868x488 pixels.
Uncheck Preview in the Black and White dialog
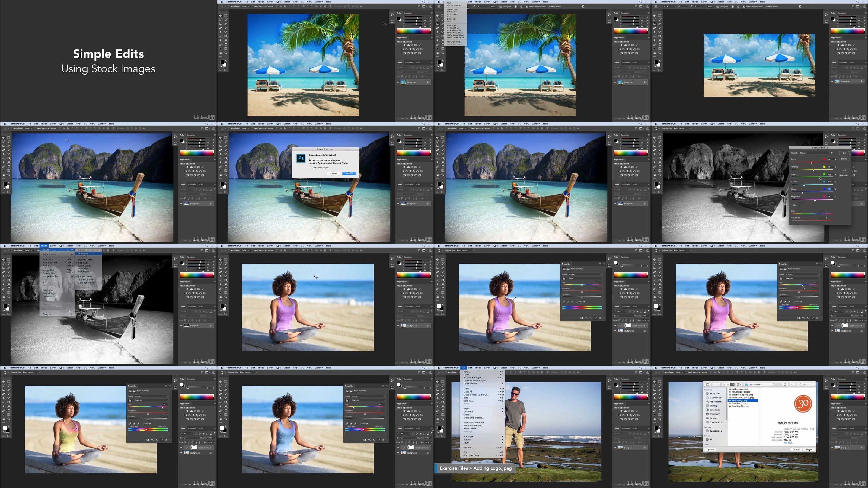click(840, 175)
